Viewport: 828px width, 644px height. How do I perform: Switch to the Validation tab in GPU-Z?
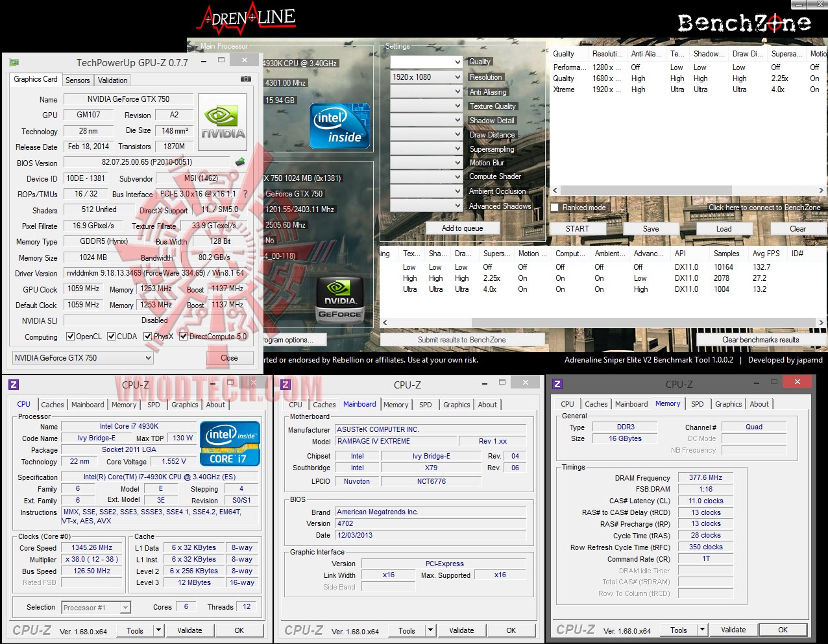112,80
